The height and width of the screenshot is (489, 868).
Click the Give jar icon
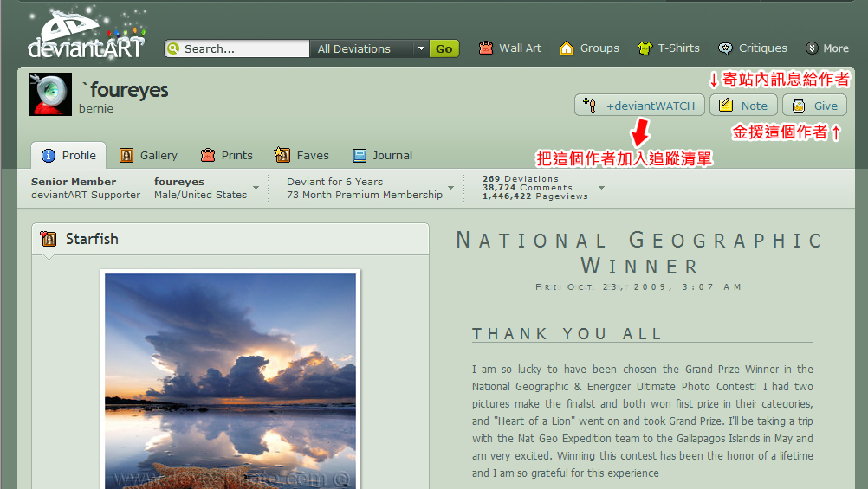[x=798, y=105]
